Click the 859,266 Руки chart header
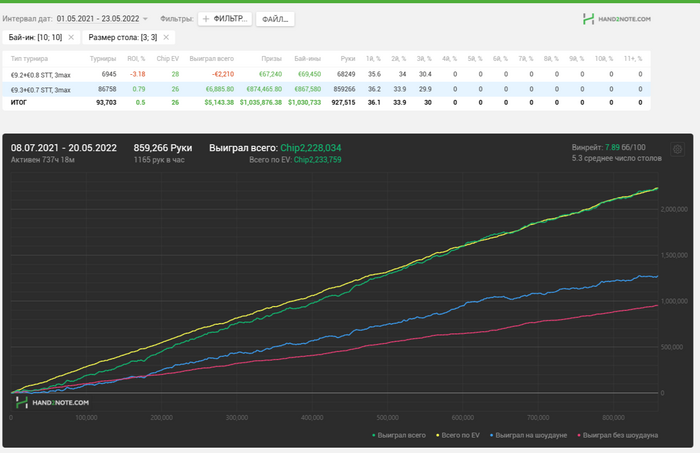The image size is (700, 453). point(163,148)
